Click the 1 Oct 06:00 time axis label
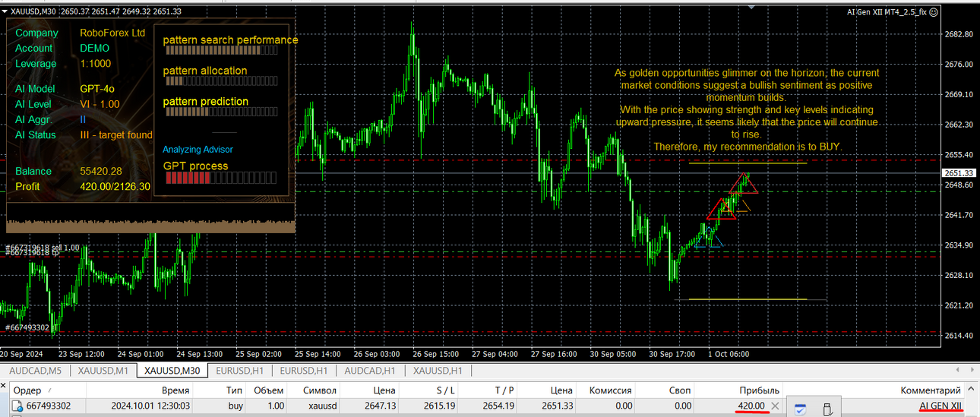Screen dimensions: 980x417 [728, 354]
